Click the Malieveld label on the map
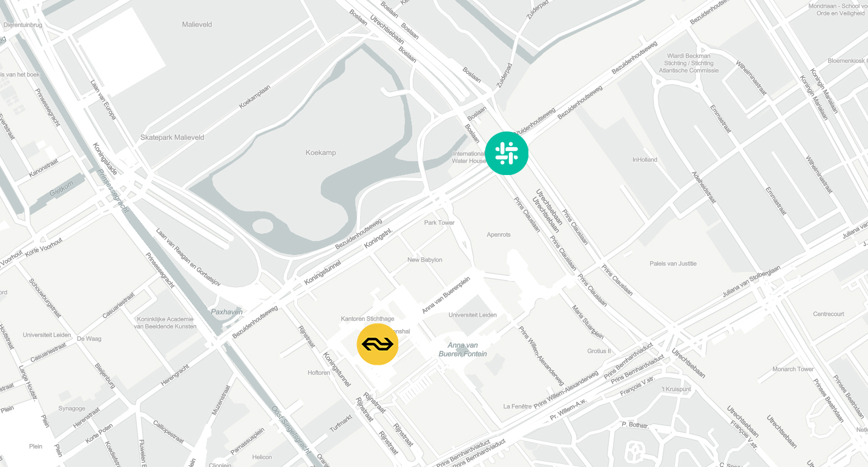Screen dimensions: 868x467 pyautogui.click(x=197, y=25)
